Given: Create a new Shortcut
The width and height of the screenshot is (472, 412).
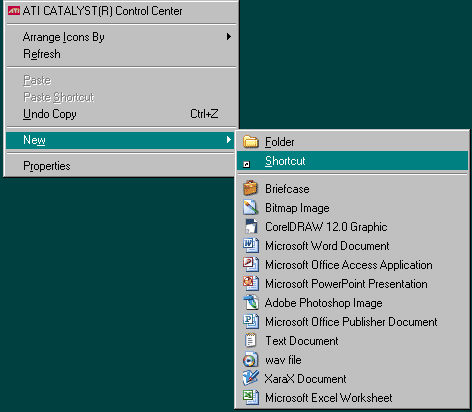Looking at the screenshot, I should (x=353, y=161).
